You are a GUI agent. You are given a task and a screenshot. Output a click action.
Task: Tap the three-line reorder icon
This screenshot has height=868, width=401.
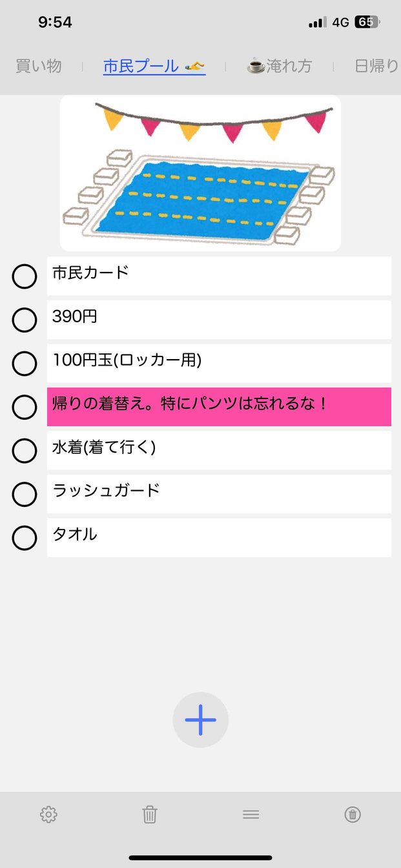pos(251,814)
